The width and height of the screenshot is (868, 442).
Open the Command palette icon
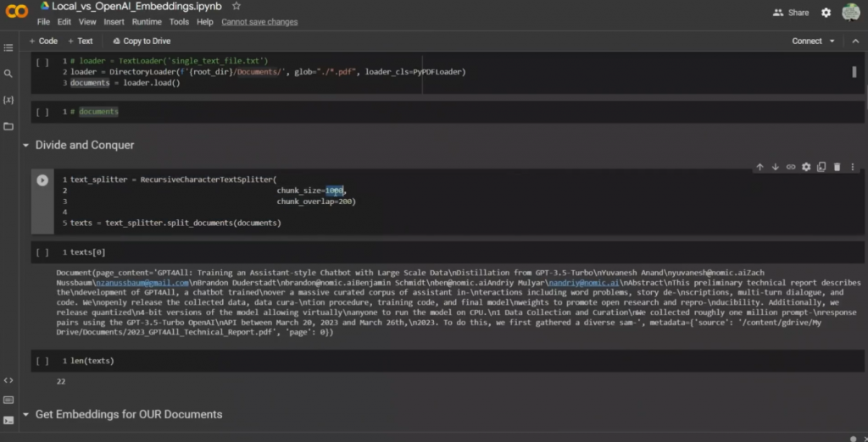pos(8,400)
